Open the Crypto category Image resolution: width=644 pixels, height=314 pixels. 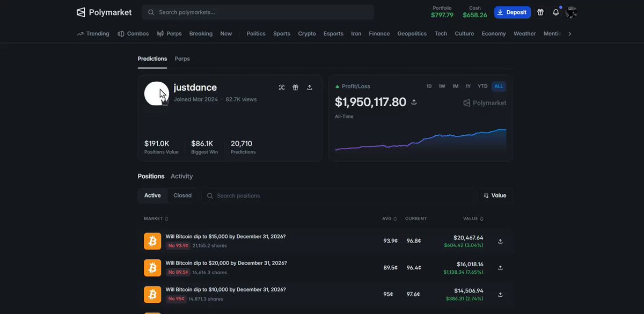pyautogui.click(x=307, y=33)
